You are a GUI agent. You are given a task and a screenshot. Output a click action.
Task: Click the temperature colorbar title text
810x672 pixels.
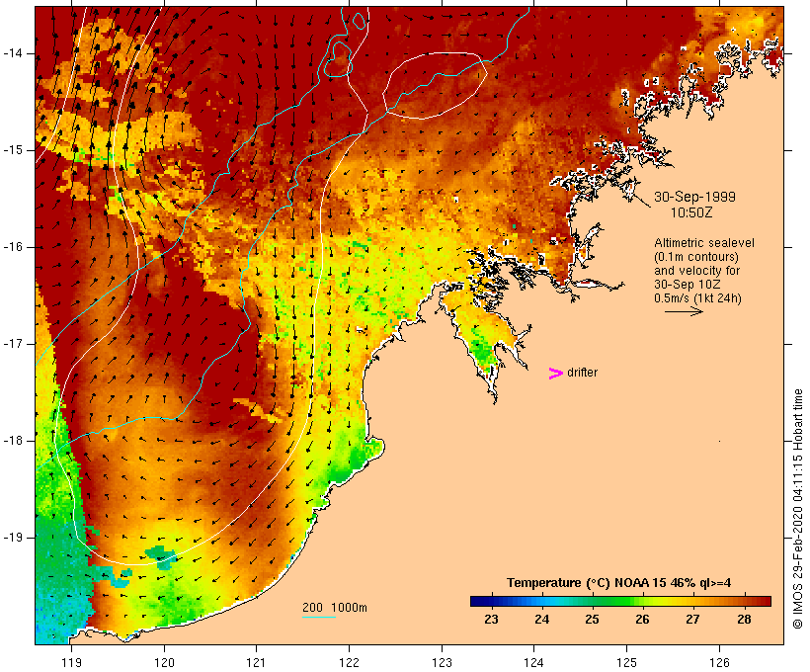click(x=619, y=583)
